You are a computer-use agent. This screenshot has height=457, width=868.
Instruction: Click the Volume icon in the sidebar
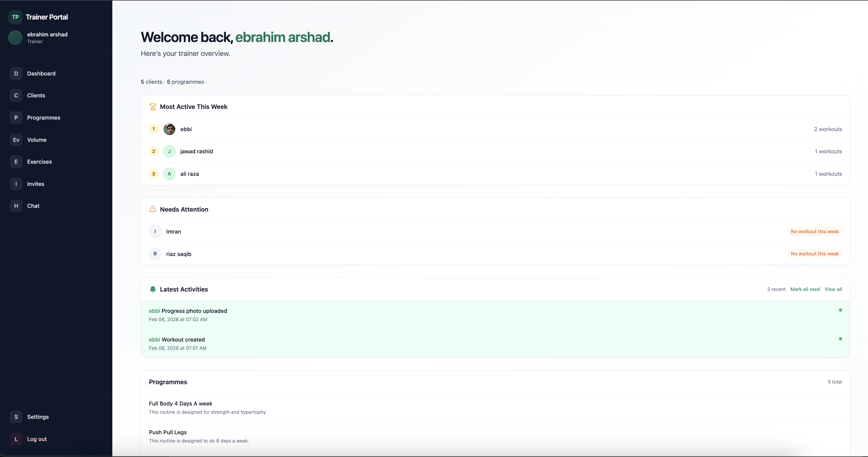pyautogui.click(x=16, y=140)
